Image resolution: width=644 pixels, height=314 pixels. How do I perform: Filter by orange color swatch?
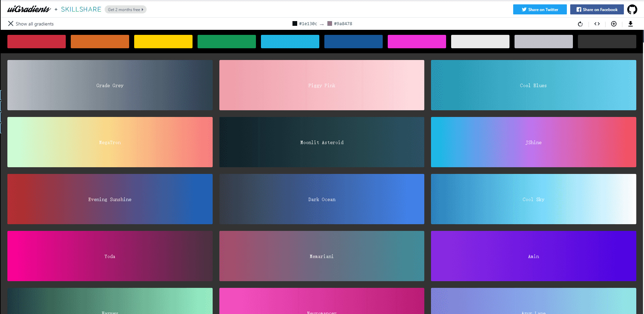click(x=100, y=42)
